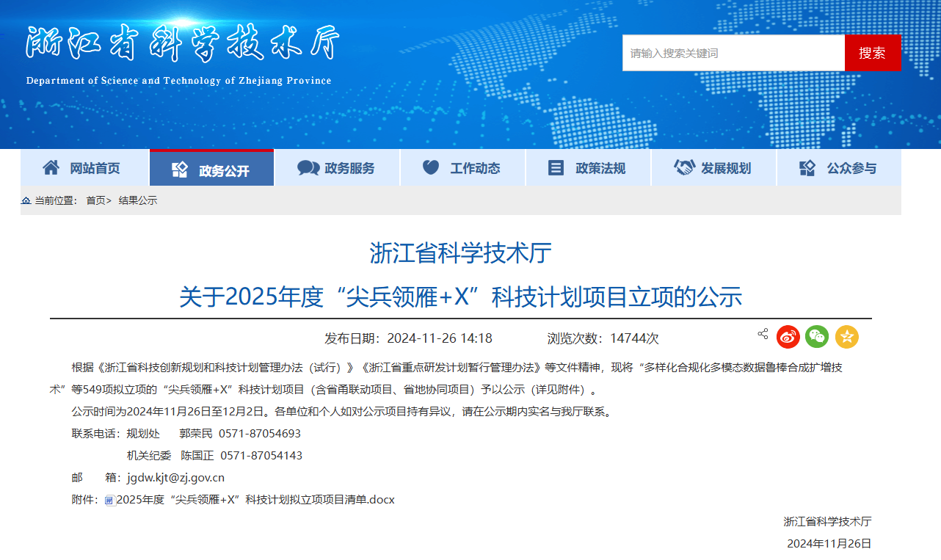This screenshot has height=560, width=941.
Task: Click the email jgdw.kjt@zj.gov.cn
Action: pos(175,478)
